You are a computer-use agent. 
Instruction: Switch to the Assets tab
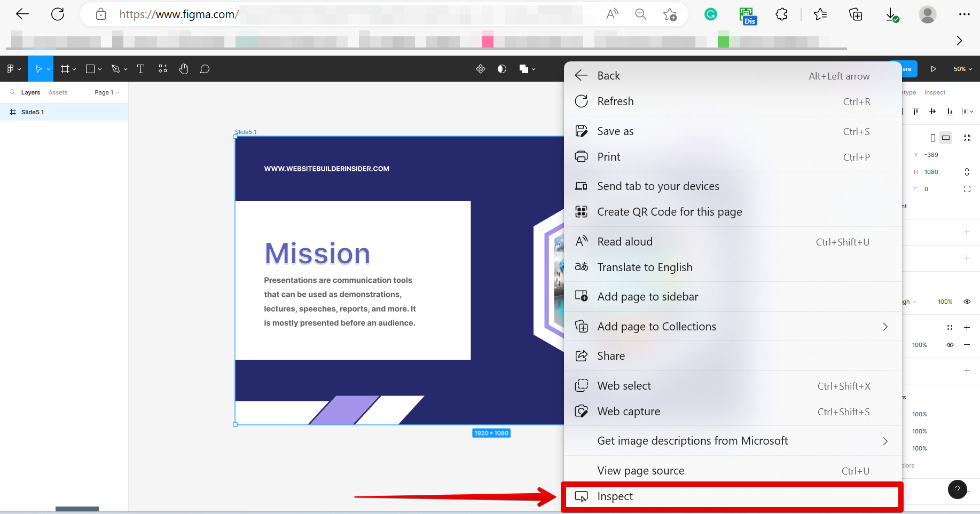(x=58, y=92)
